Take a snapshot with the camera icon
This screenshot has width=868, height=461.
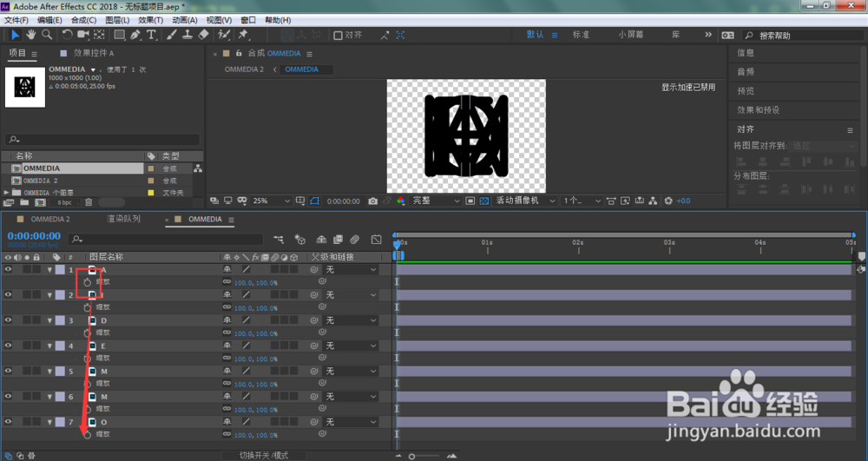tap(373, 201)
